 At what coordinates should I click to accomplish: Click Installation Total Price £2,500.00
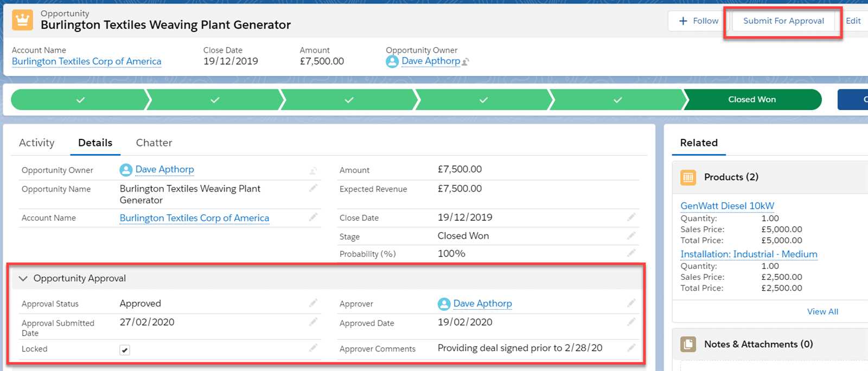782,288
